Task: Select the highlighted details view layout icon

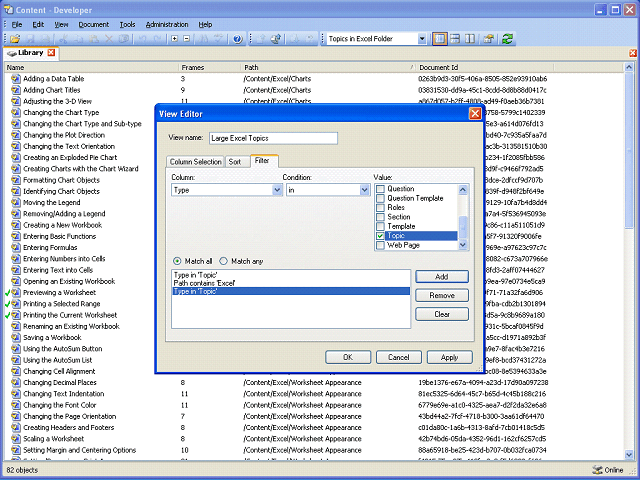Action: click(x=440, y=39)
